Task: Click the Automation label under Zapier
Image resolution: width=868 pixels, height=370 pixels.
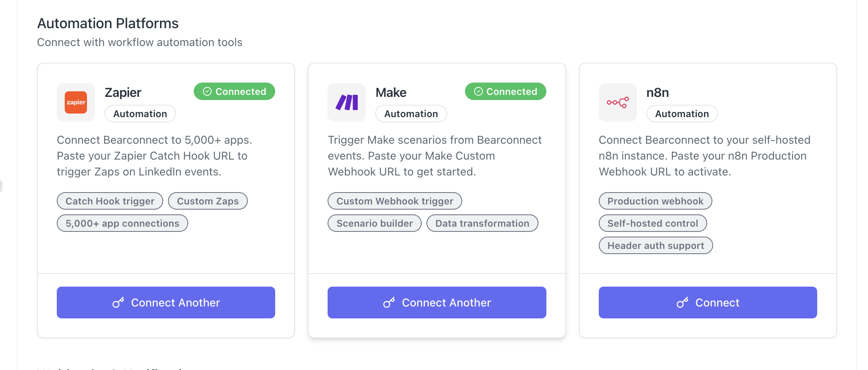Action: (140, 114)
